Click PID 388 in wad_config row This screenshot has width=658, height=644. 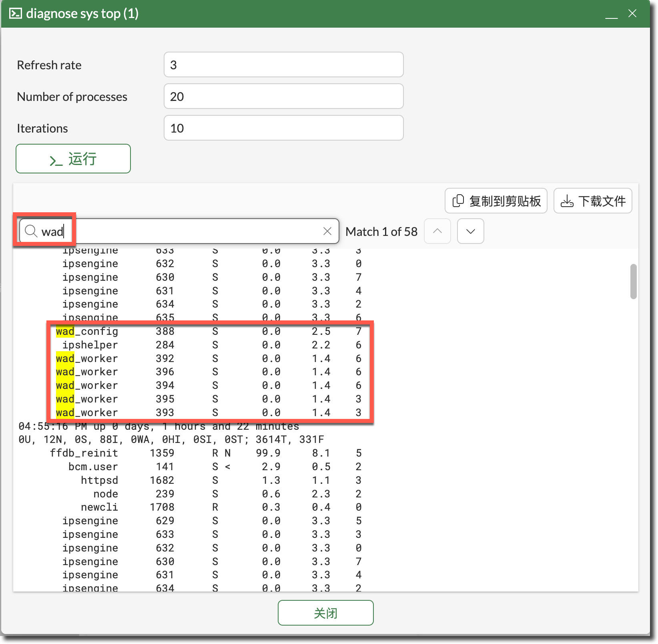point(165,331)
